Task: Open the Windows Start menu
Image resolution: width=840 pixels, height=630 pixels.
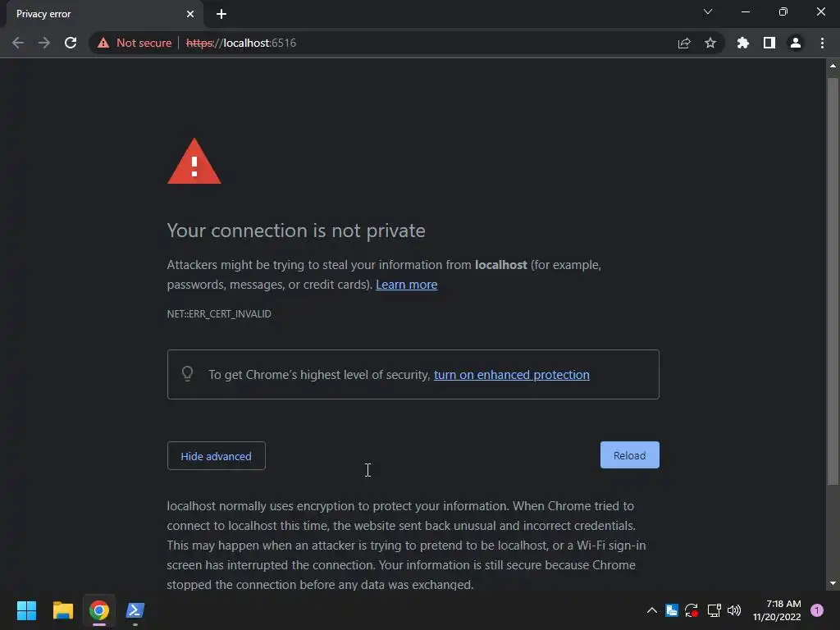Action: (26, 610)
